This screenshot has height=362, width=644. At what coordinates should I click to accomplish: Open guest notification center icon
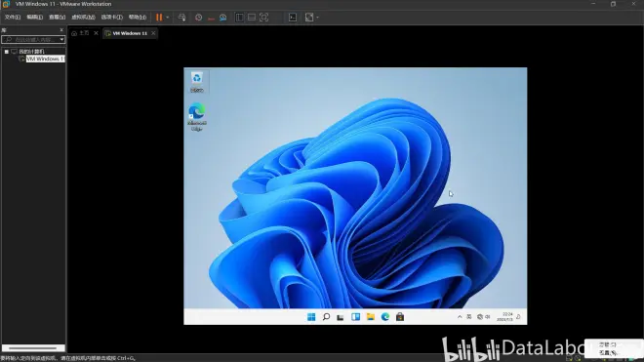click(x=518, y=317)
